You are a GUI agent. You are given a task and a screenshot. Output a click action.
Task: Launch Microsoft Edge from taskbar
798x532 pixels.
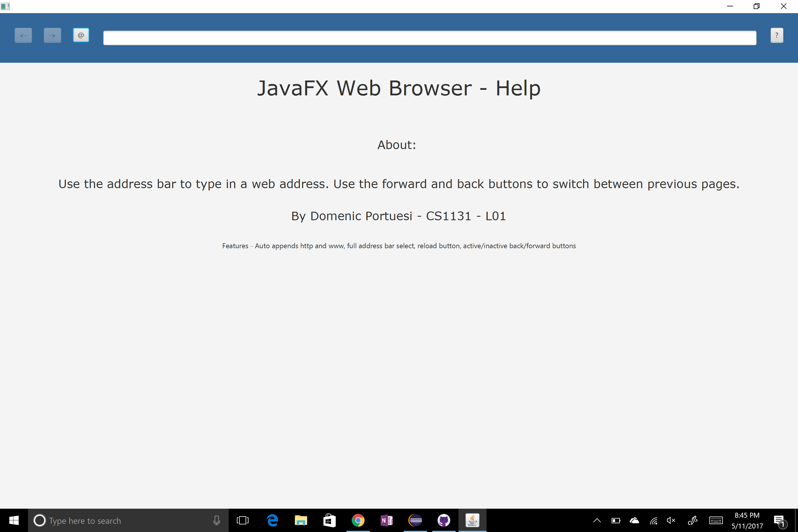272,520
